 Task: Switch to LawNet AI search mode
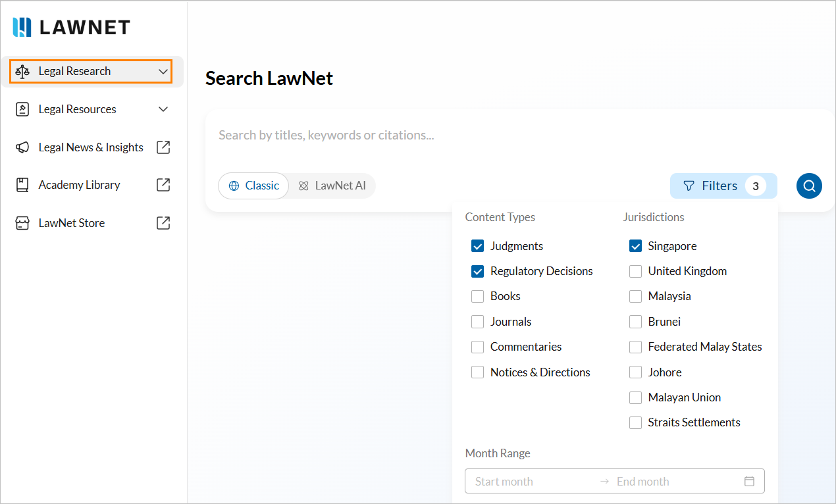coord(332,186)
